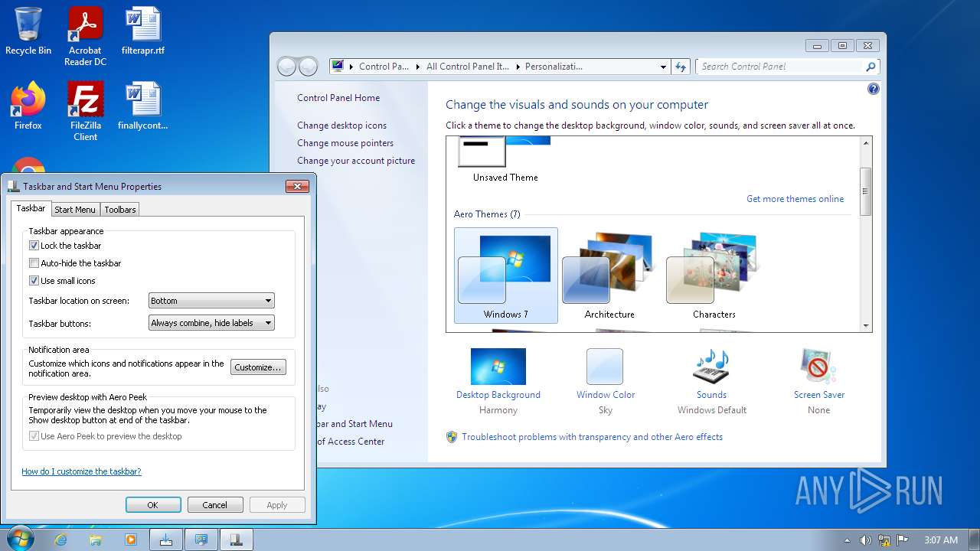Open the Acrobat Reader DC shortcut
980x551 pixels.
(x=85, y=36)
